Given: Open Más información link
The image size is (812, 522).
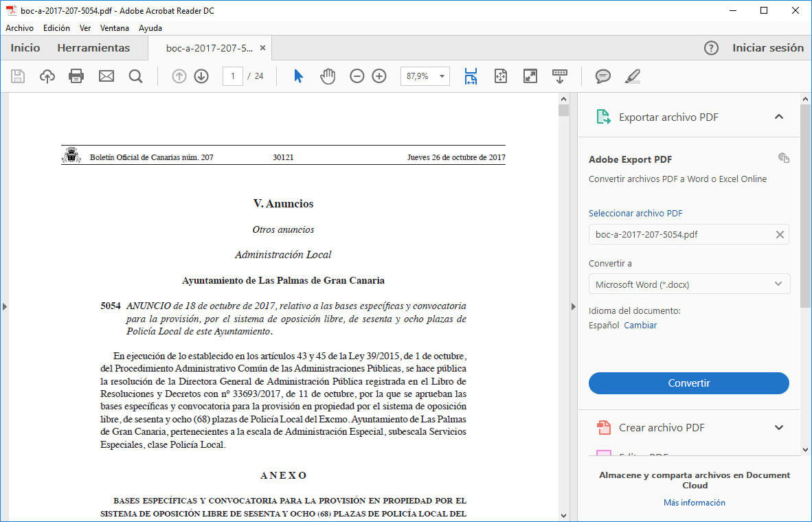Looking at the screenshot, I should (x=694, y=502).
